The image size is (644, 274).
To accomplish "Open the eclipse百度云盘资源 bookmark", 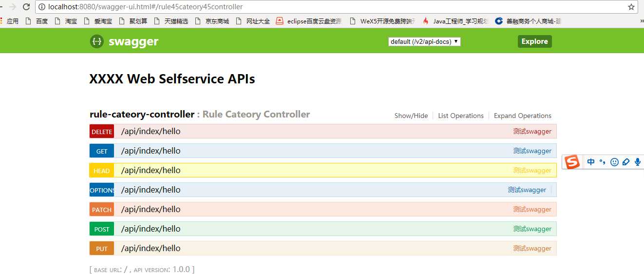I will [309, 21].
